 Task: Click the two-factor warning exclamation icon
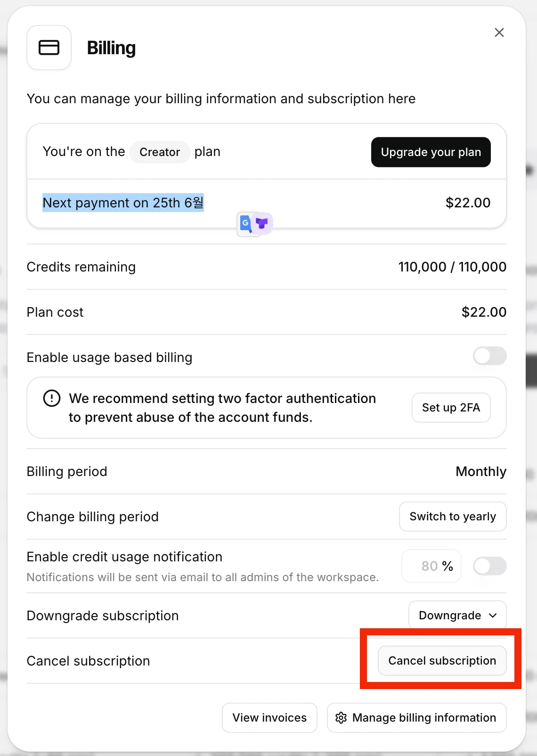pos(52,398)
